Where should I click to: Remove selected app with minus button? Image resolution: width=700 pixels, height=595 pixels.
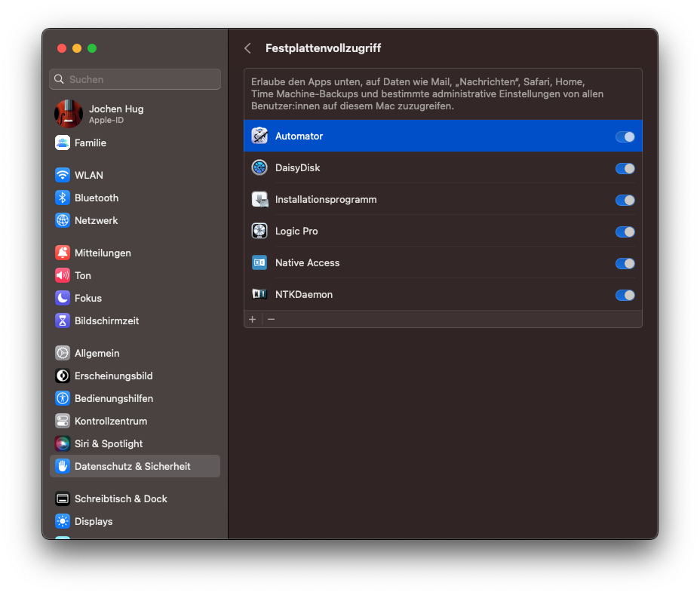click(x=272, y=319)
